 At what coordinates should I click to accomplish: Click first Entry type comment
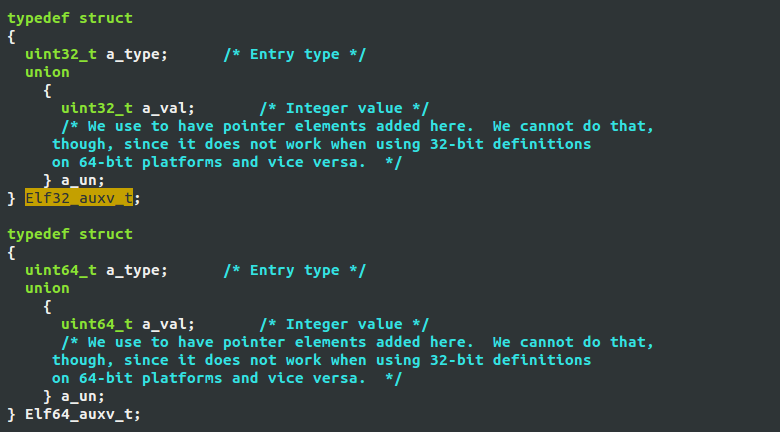[294, 55]
